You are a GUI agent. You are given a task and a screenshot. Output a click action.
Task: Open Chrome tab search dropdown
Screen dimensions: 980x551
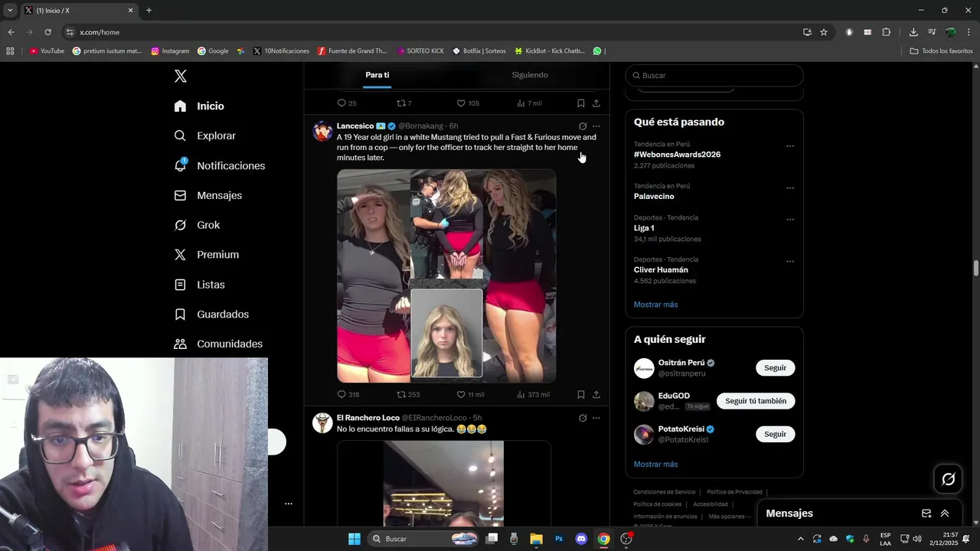pos(10,11)
